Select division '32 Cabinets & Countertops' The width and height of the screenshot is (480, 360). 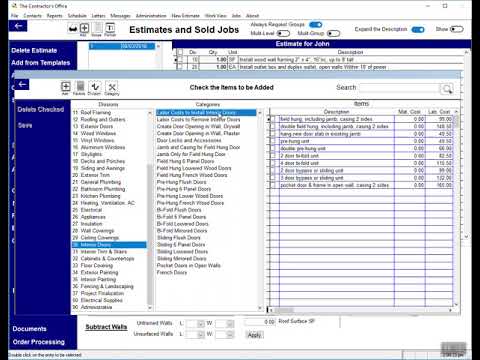109,259
